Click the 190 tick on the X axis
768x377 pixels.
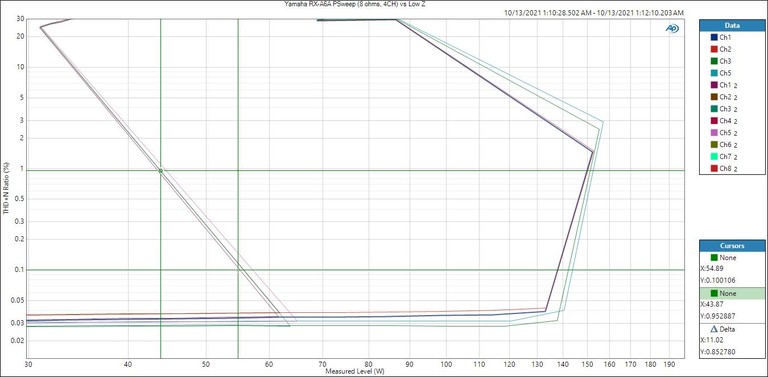[669, 364]
